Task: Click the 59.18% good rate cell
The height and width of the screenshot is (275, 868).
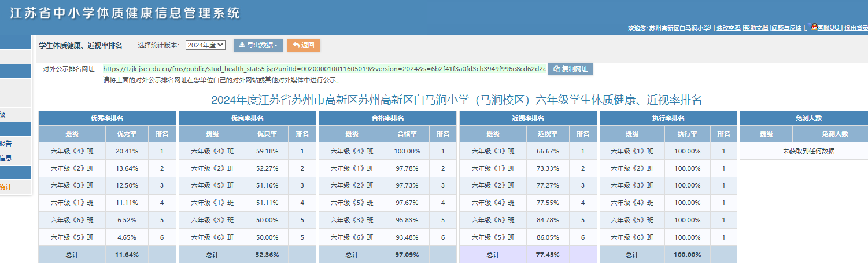Action: coord(267,151)
